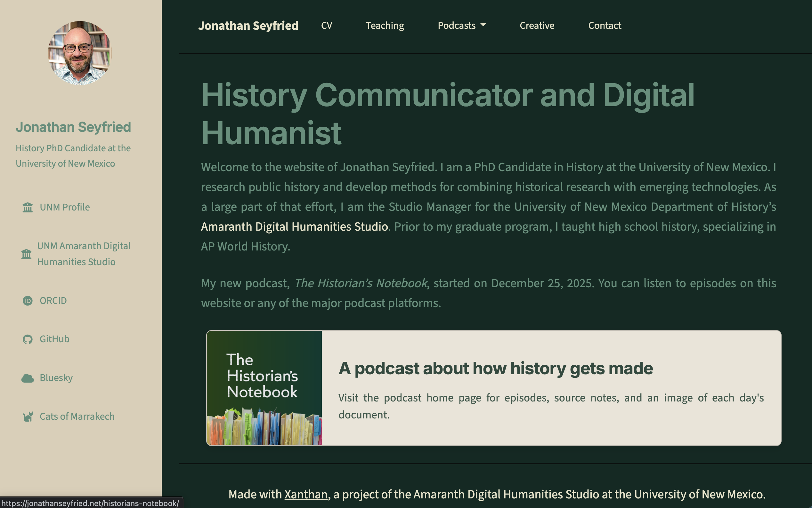
Task: Click The Historian's Notebook cover image
Action: [264, 388]
